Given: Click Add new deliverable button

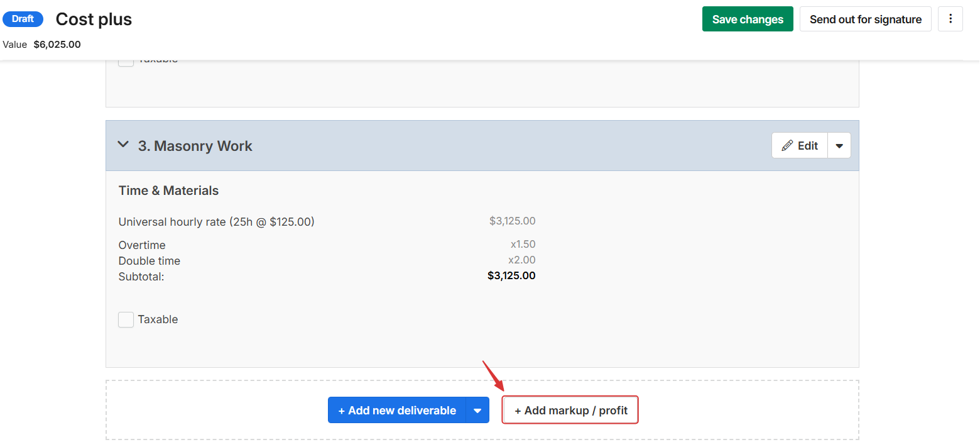Looking at the screenshot, I should click(397, 410).
